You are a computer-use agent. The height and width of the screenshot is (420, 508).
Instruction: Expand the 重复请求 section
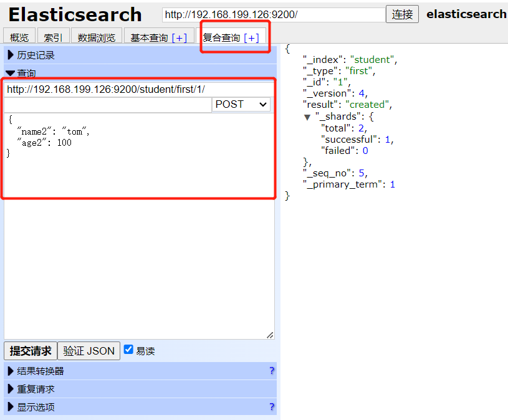(x=140, y=389)
